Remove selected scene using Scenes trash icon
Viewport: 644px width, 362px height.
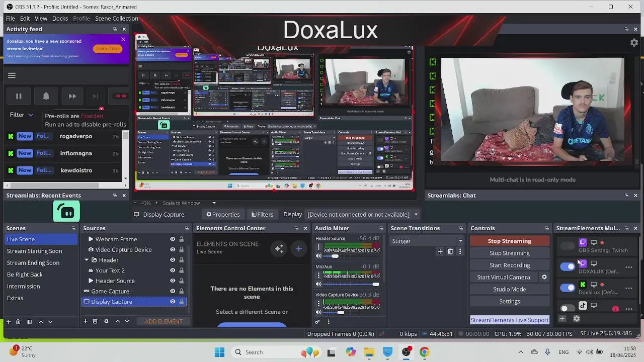click(x=18, y=321)
